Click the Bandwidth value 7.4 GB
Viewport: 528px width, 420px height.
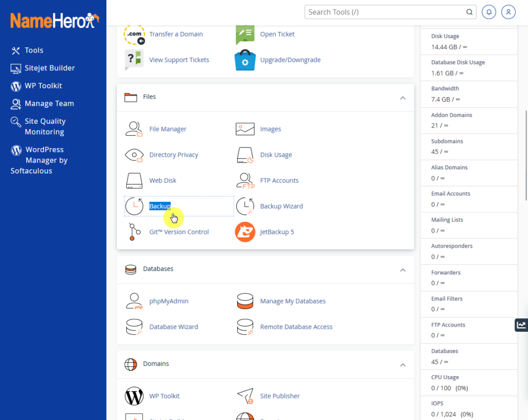pyautogui.click(x=445, y=100)
